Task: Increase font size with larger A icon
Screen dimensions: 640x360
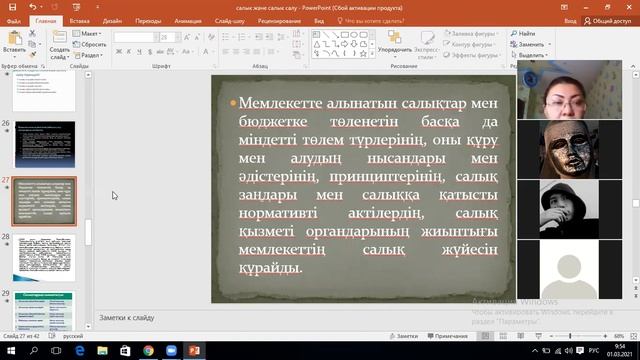Action: click(187, 37)
